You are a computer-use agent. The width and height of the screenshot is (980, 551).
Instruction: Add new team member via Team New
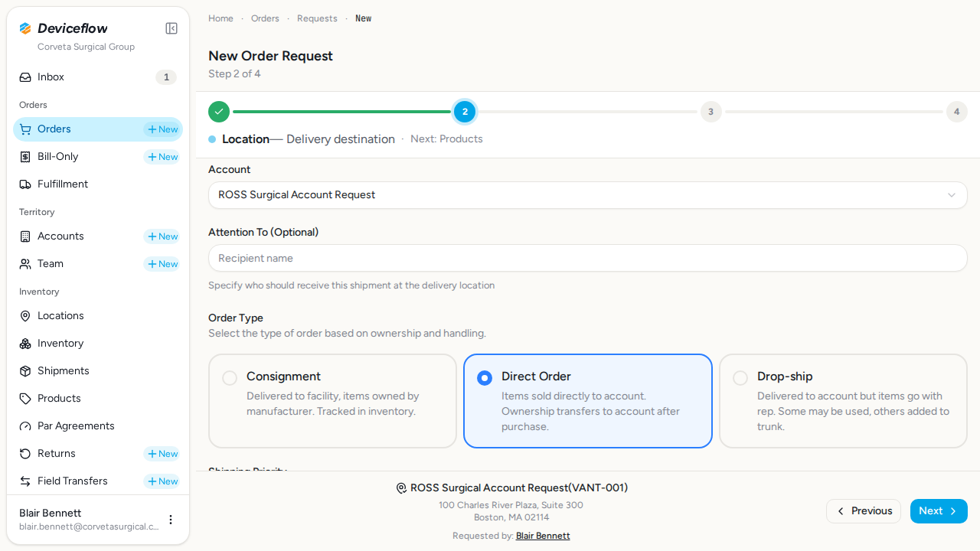[162, 264]
